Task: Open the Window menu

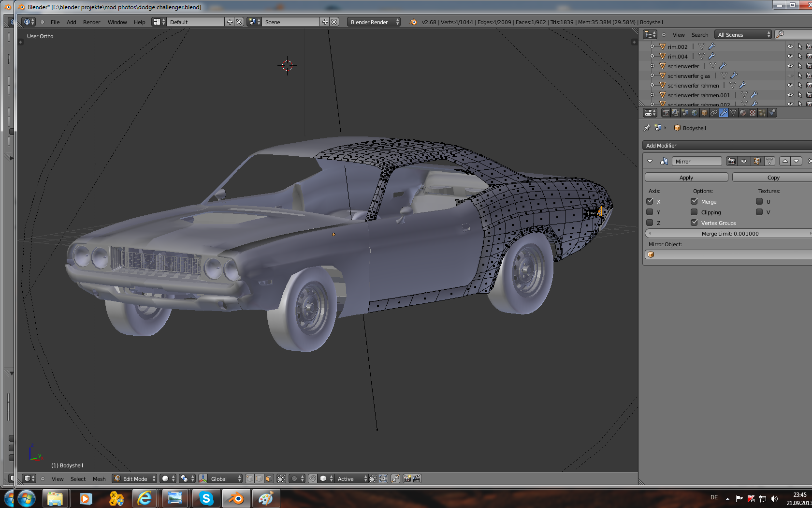Action: click(117, 22)
